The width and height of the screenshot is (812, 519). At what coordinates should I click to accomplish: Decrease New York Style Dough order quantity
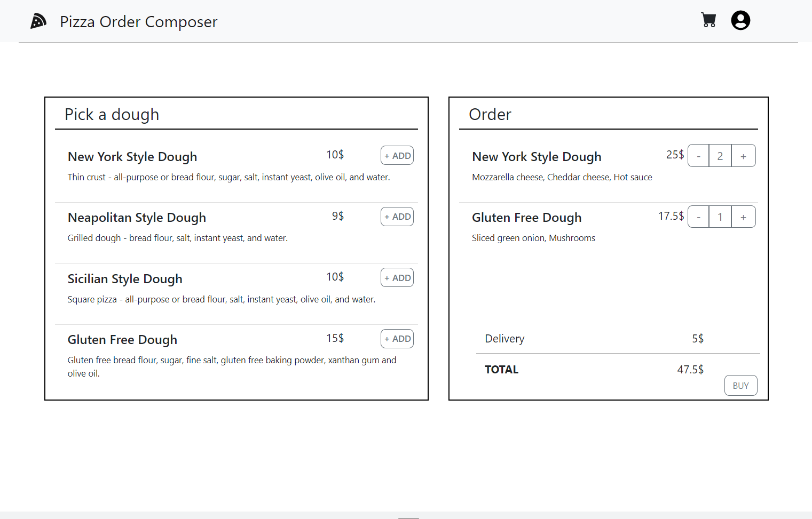[x=698, y=156]
